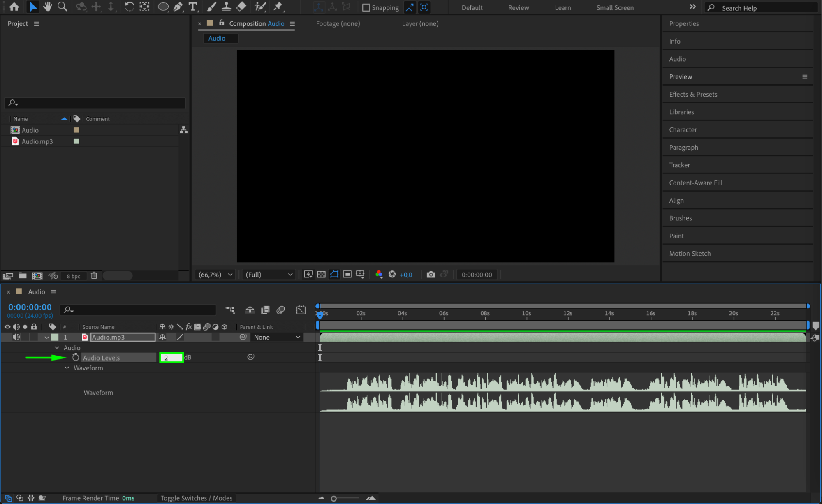
Task: Click Toggle Switches / Modes button
Action: click(x=196, y=498)
